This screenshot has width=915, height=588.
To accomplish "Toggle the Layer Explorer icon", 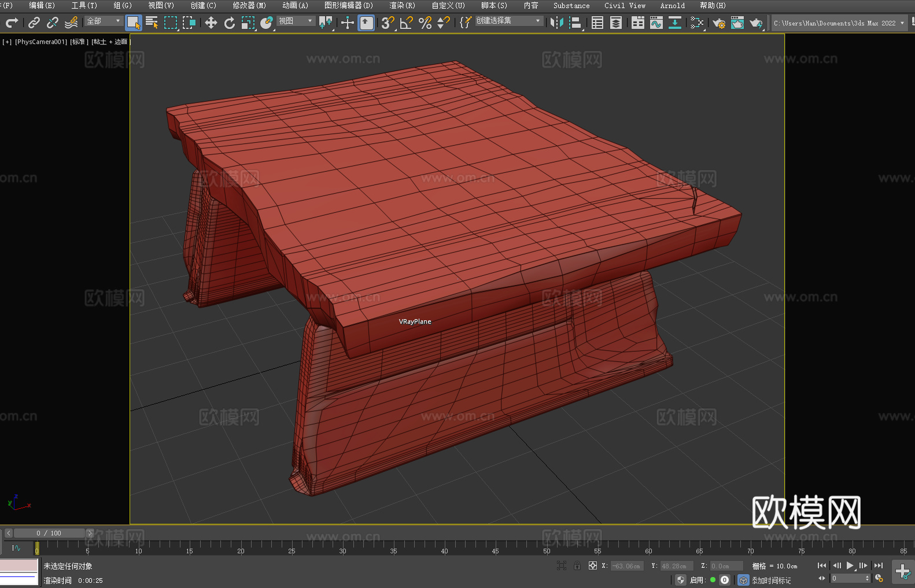I will (616, 23).
